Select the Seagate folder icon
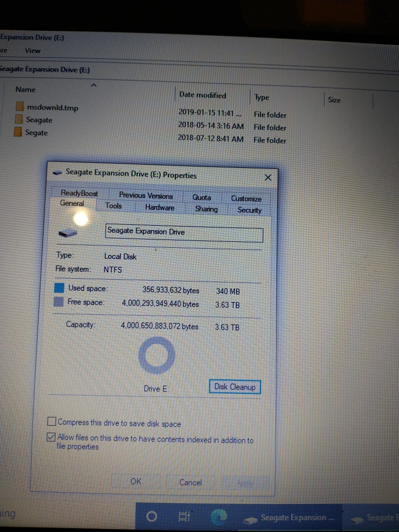Screen dimensions: 399x532 pos(19,119)
